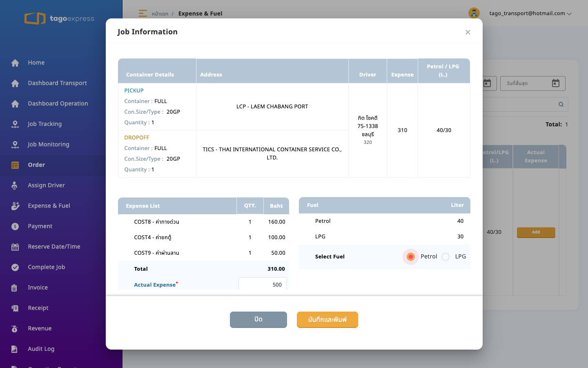Viewport: 588px width, 368px height.
Task: Click the ปิด close button
Action: tap(258, 320)
